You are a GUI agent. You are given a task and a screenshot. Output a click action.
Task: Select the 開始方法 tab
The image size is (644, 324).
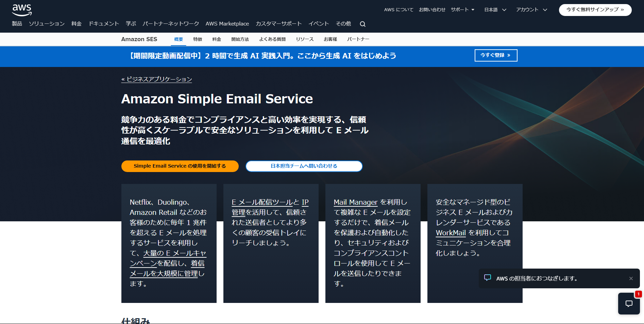pyautogui.click(x=240, y=39)
